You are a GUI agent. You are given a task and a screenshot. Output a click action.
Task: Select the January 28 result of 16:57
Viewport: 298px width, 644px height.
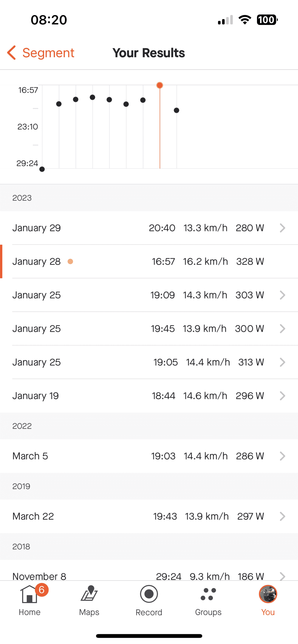pyautogui.click(x=149, y=261)
